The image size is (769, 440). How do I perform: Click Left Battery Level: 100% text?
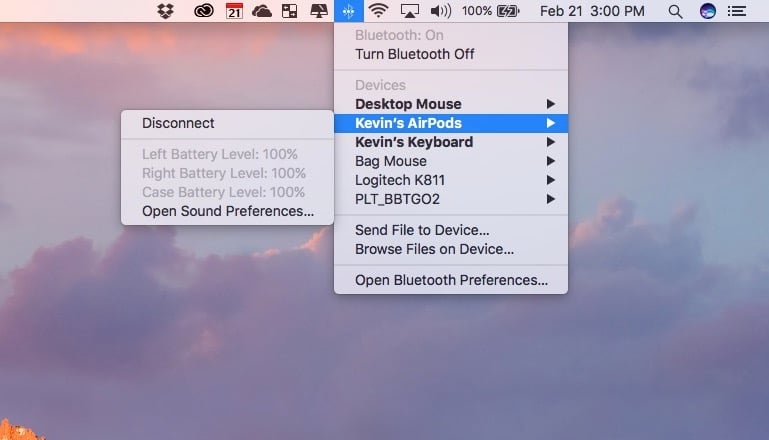[x=220, y=154]
